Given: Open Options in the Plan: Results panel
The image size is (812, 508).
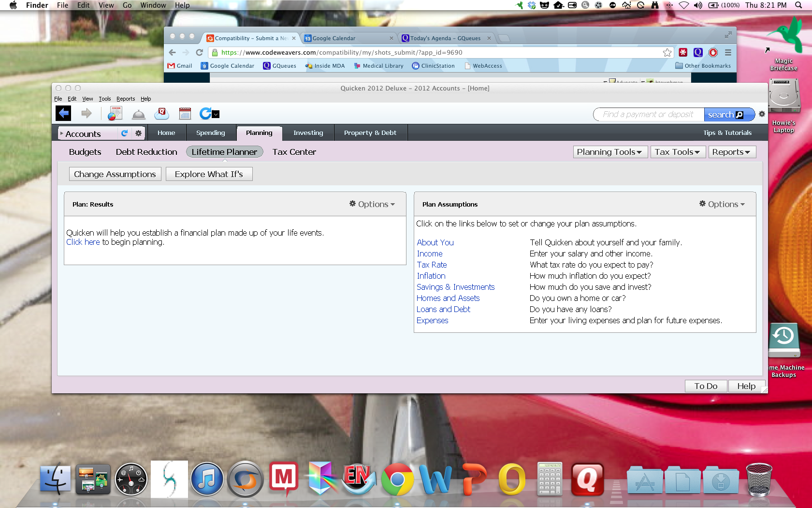Looking at the screenshot, I should point(372,204).
